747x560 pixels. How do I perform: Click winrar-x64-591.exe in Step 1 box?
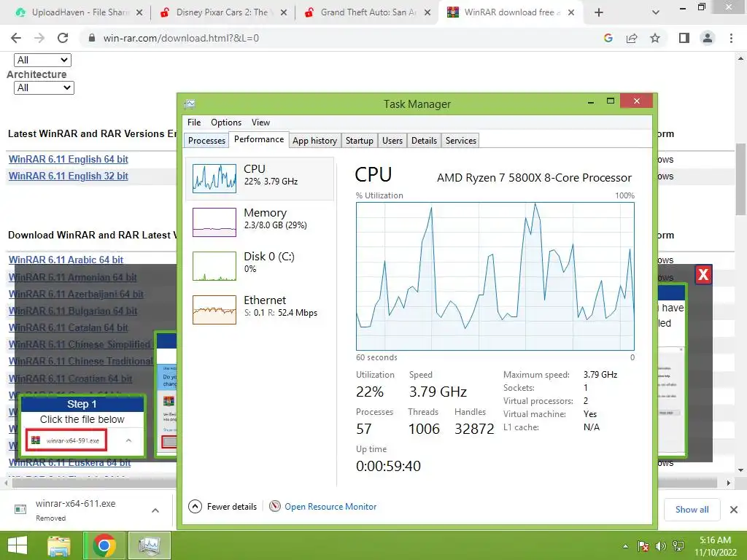point(66,440)
